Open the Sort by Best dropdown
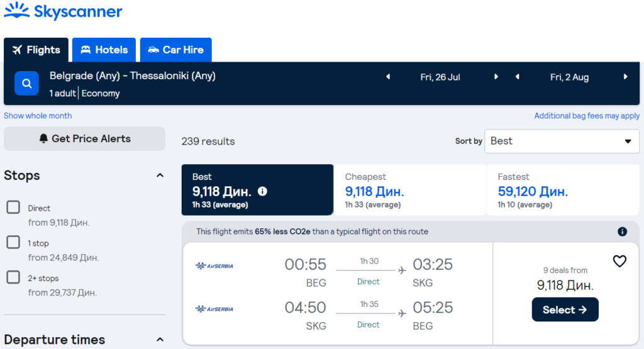Viewport: 644px width, 349px height. (562, 141)
